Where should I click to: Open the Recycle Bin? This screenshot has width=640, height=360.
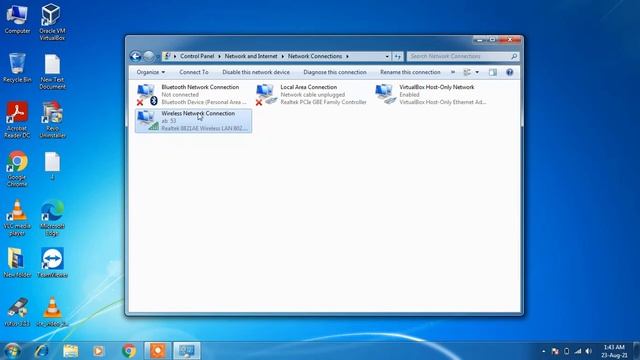pyautogui.click(x=17, y=68)
